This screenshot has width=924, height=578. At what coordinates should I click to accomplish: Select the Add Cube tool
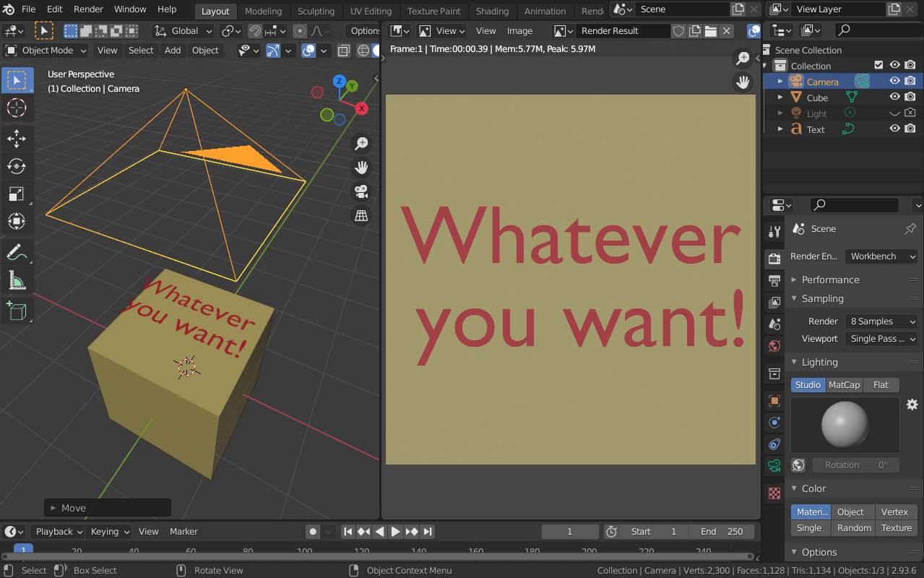tap(17, 311)
